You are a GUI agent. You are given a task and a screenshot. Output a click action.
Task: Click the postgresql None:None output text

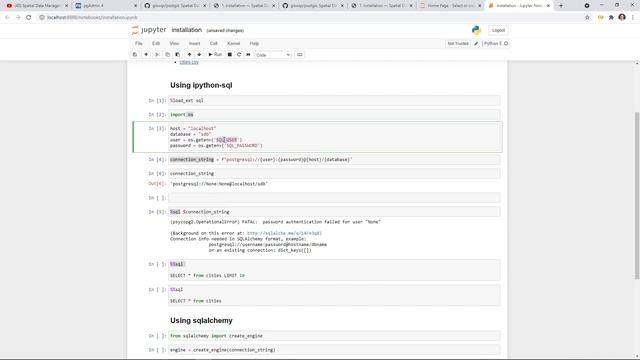click(x=219, y=184)
